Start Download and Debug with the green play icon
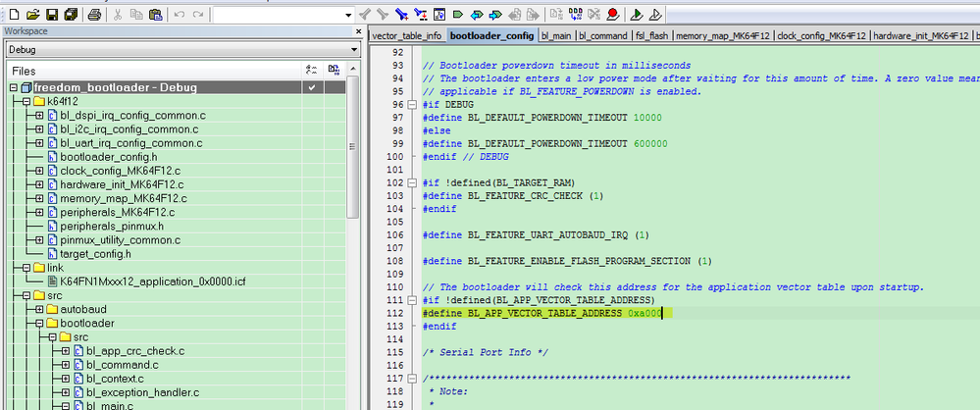Viewport: 980px width, 410px height. pos(637,14)
